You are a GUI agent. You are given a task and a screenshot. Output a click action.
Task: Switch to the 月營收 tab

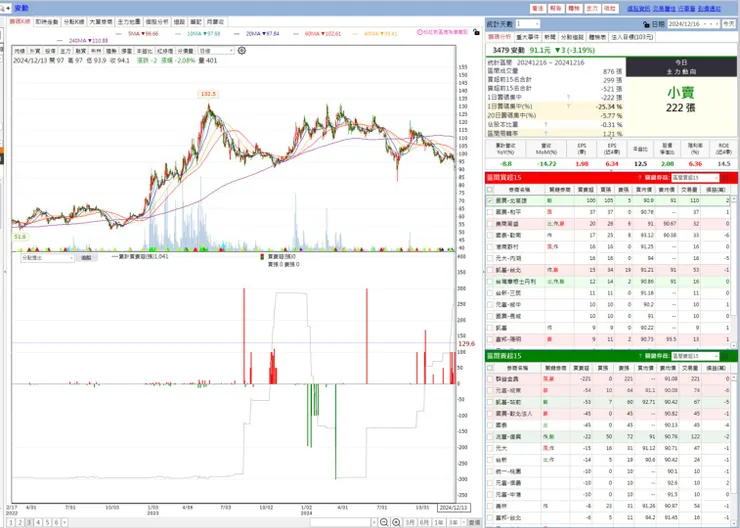point(215,22)
